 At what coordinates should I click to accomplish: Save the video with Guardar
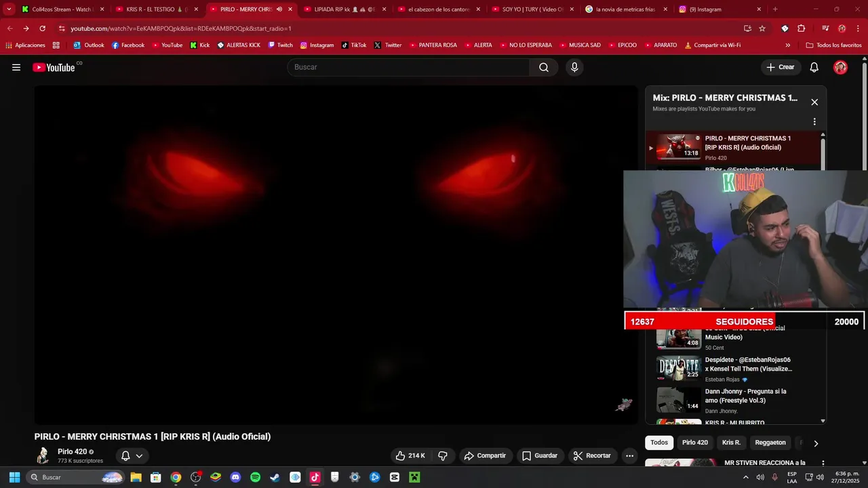(540, 455)
